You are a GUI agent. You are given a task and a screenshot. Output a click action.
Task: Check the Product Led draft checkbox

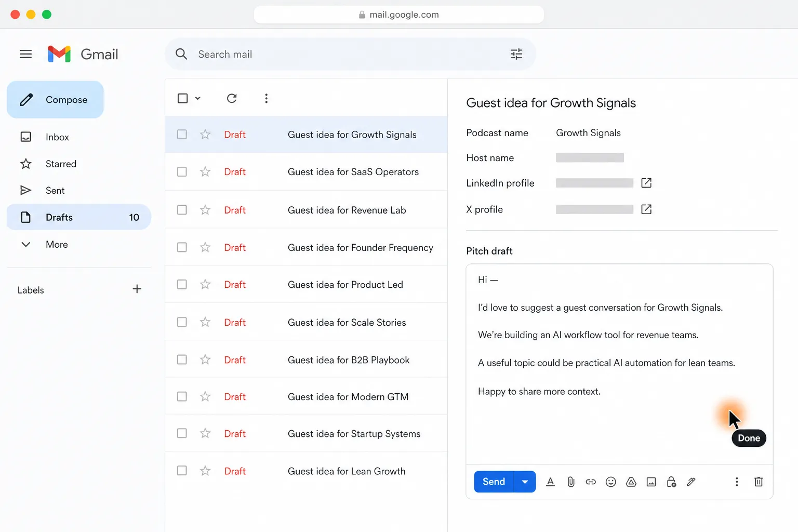(182, 284)
